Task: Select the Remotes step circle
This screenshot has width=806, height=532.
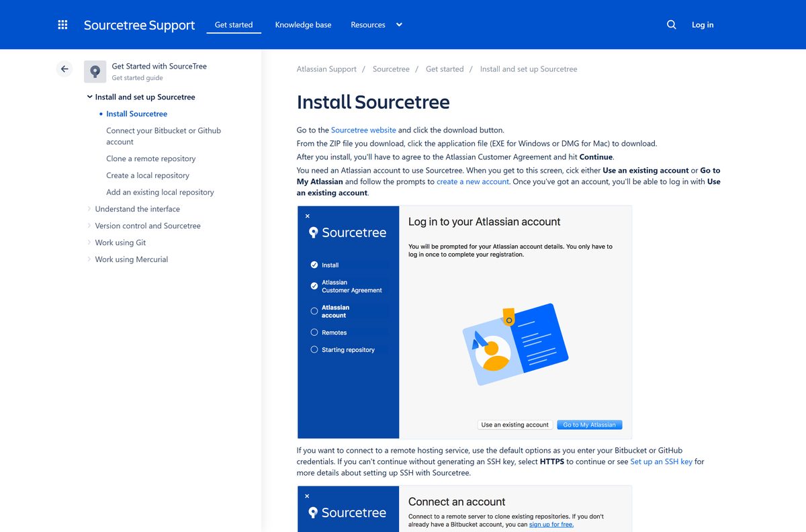Action: tap(314, 332)
